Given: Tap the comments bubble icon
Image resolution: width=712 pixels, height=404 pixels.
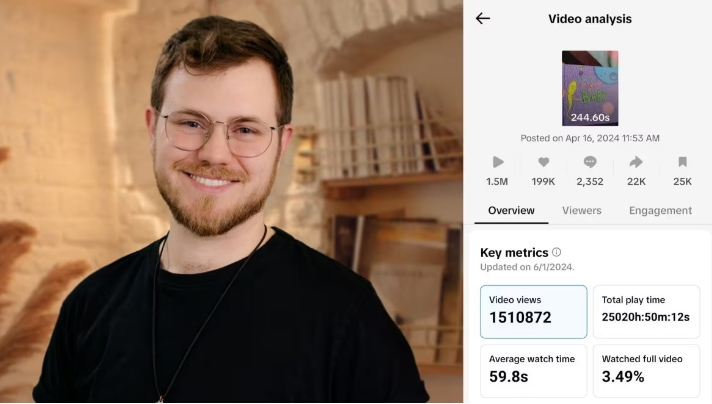Looking at the screenshot, I should pos(590,162).
